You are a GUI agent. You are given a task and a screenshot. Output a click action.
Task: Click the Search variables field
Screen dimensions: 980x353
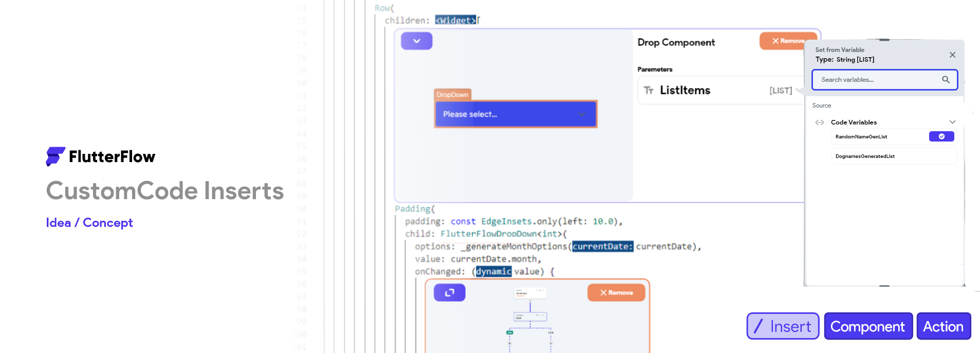click(884, 80)
